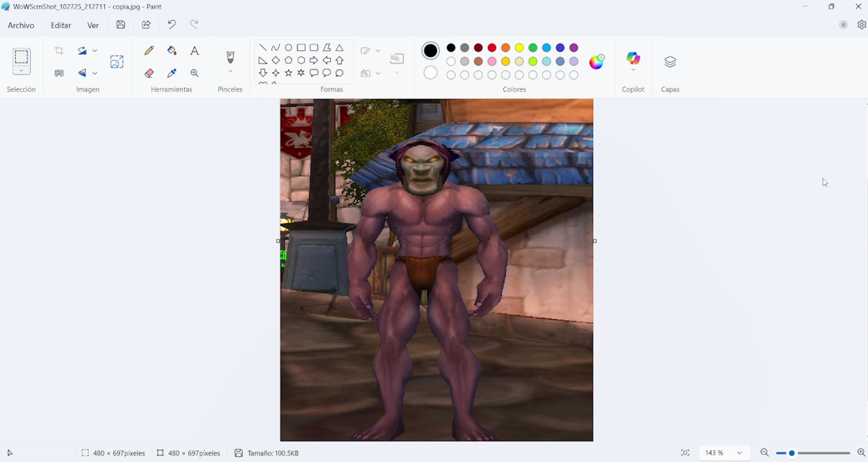Viewport: 868px width, 462px height.
Task: Select the primary Color 1 black swatch
Action: tap(431, 50)
